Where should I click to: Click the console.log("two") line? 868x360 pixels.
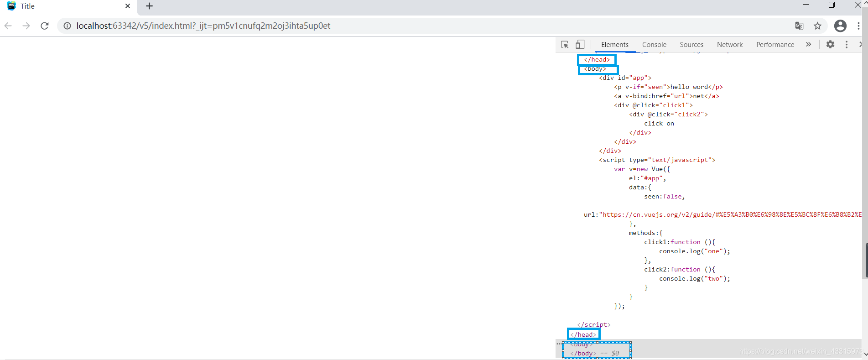(695, 278)
